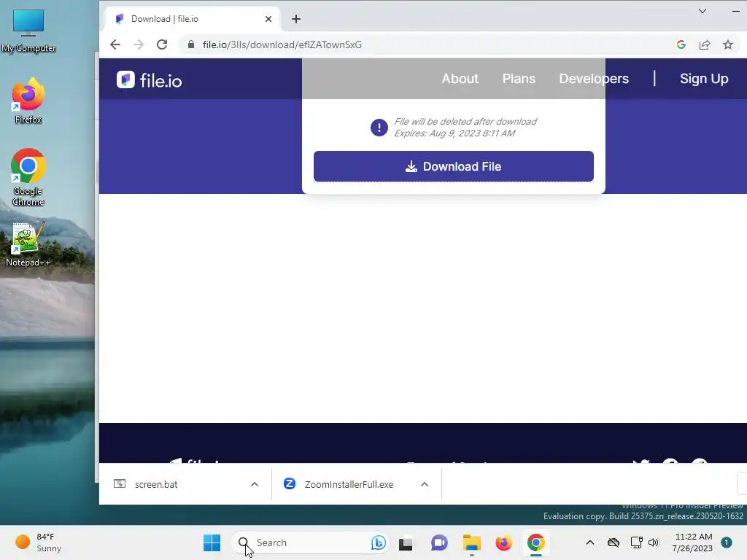The width and height of the screenshot is (747, 560).
Task: Open the About page
Action: 460,79
